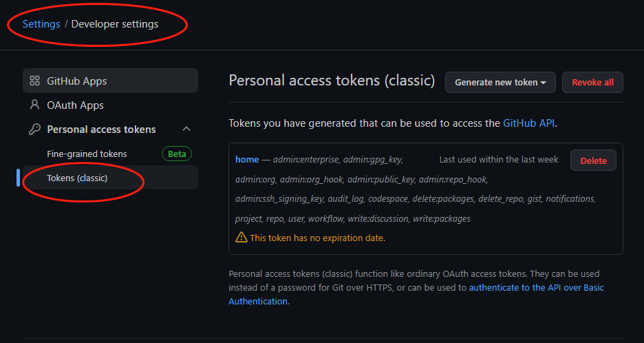The image size is (644, 343).
Task: Open the home token link
Action: point(247,160)
